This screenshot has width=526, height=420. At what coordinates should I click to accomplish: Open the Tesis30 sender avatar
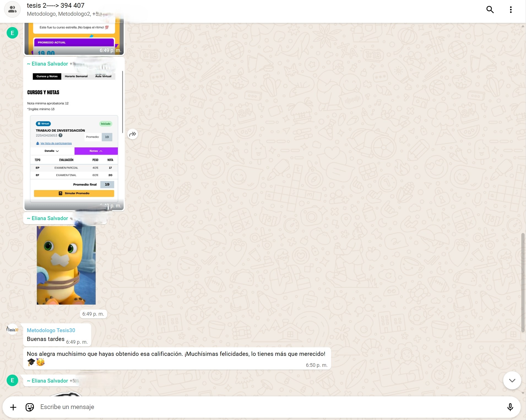[12, 329]
